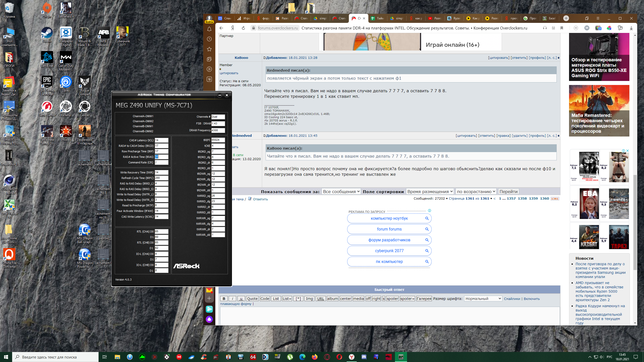Reload the forum page
The height and width of the screenshot is (362, 644).
coord(243,28)
